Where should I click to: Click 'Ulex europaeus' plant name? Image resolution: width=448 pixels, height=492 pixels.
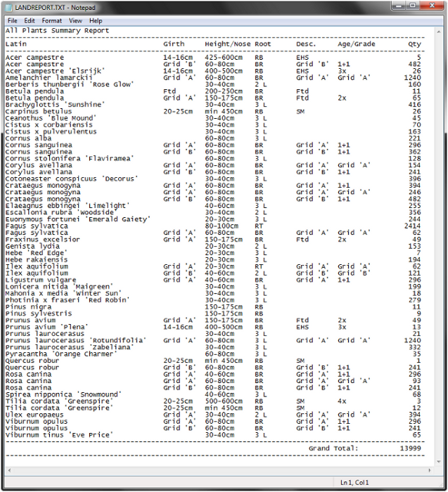tap(34, 415)
